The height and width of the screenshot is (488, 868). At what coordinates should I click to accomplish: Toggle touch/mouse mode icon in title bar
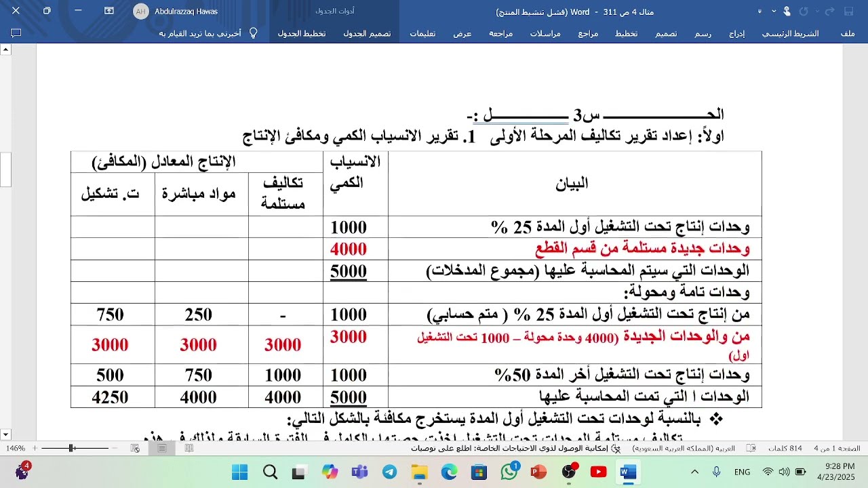[x=787, y=12]
